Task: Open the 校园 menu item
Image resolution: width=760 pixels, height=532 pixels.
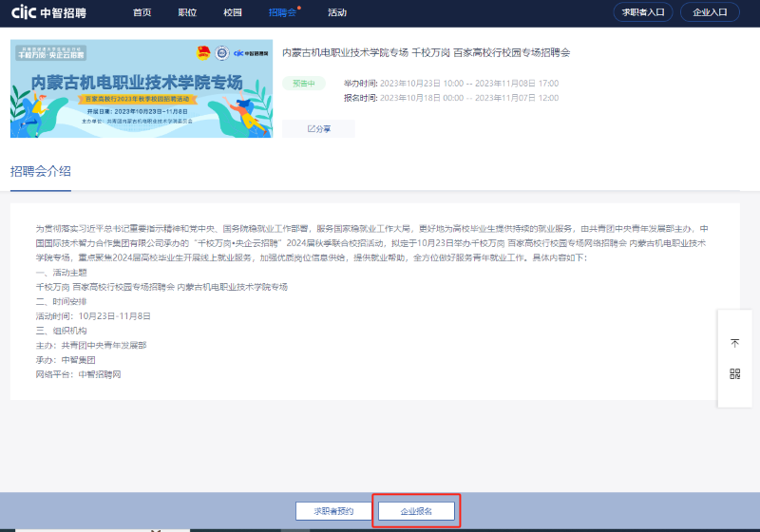Action: click(x=233, y=12)
